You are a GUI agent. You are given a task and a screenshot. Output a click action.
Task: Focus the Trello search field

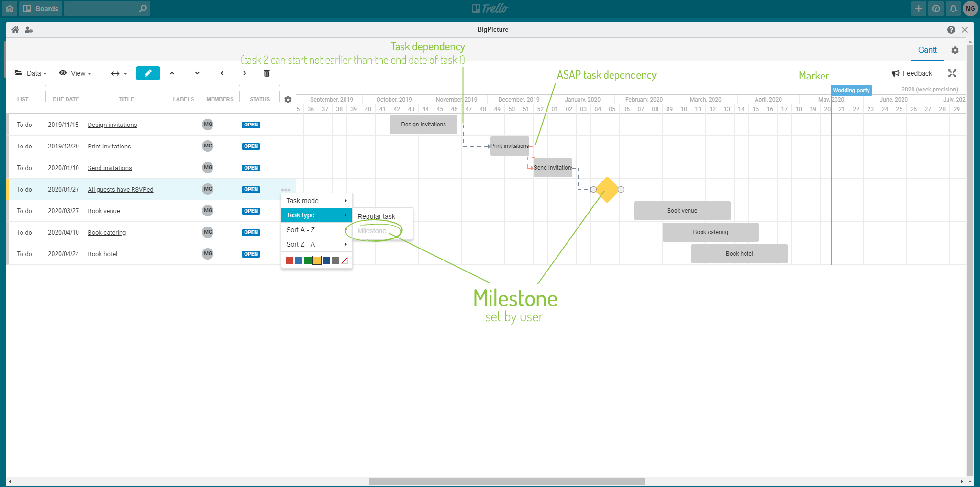[107, 9]
